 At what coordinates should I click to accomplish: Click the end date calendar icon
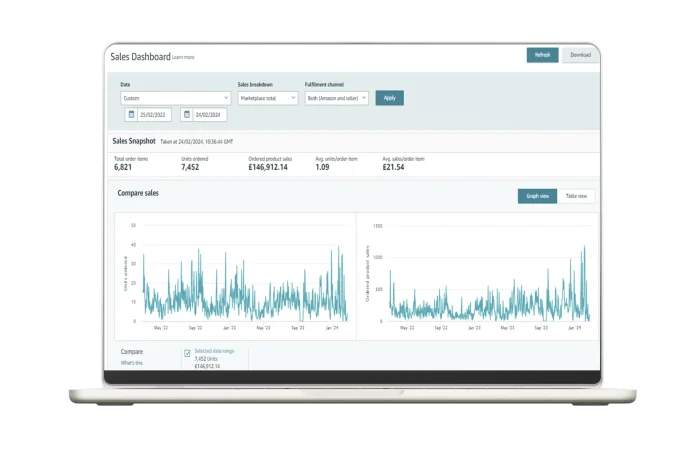186,115
